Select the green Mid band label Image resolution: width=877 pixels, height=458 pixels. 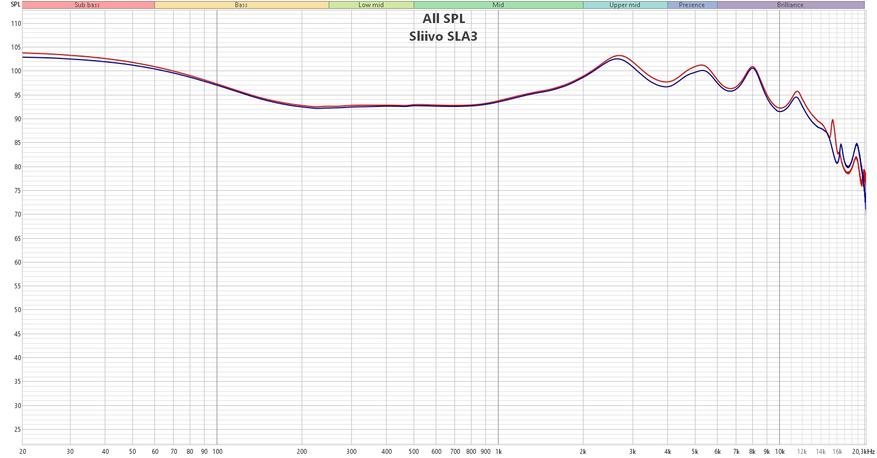pyautogui.click(x=498, y=4)
